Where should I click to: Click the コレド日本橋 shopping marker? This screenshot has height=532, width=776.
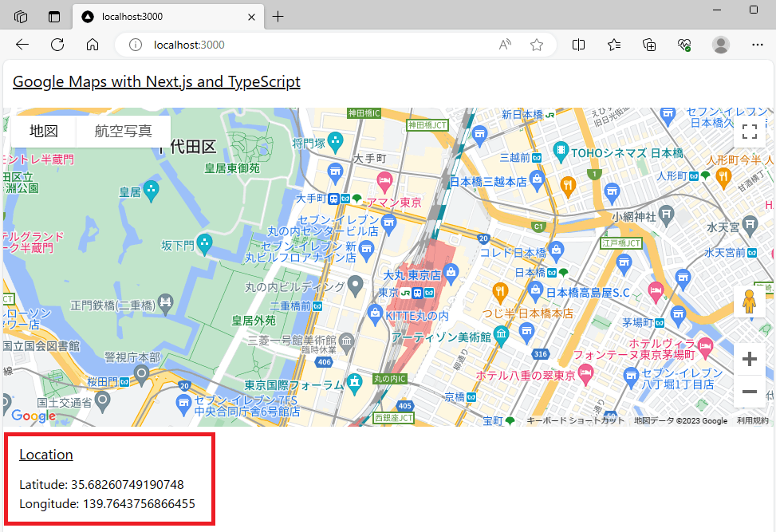click(x=556, y=251)
